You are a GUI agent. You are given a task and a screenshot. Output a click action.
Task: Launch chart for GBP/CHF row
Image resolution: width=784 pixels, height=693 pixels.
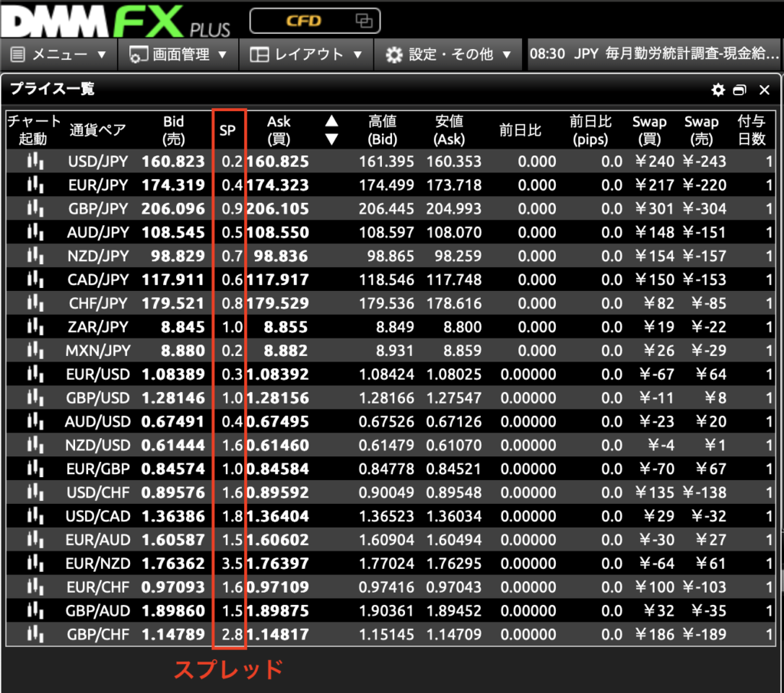pyautogui.click(x=34, y=634)
